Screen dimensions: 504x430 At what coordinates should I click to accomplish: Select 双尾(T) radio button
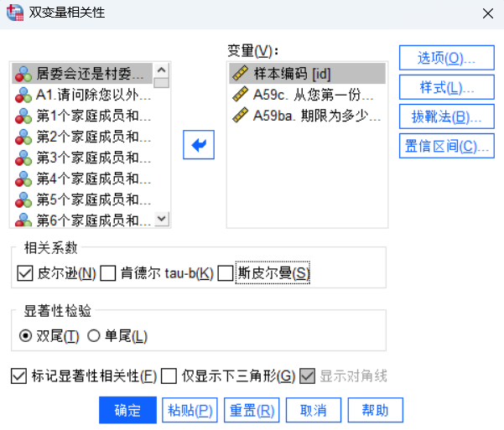(25, 336)
